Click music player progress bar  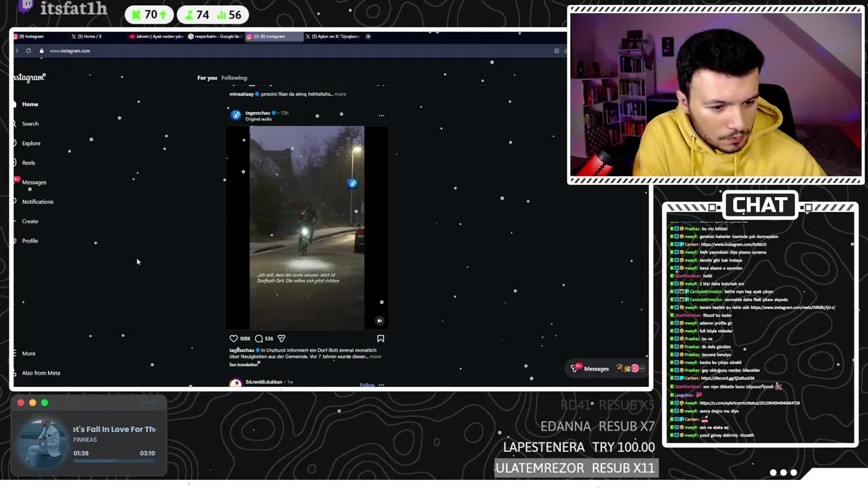coord(114,461)
